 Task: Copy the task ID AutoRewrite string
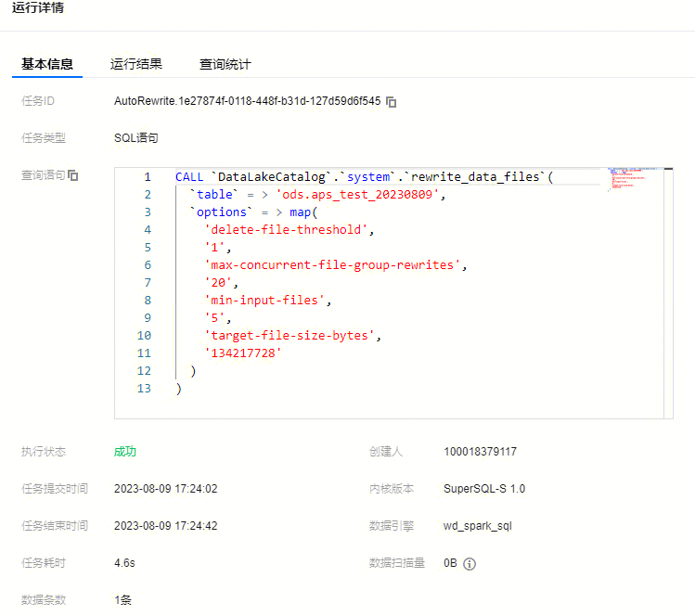392,101
